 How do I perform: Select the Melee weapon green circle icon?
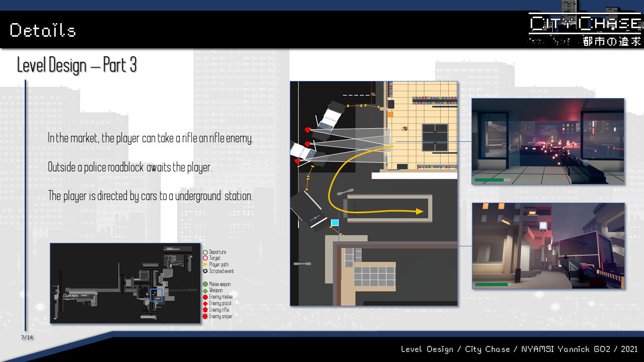coord(205,285)
